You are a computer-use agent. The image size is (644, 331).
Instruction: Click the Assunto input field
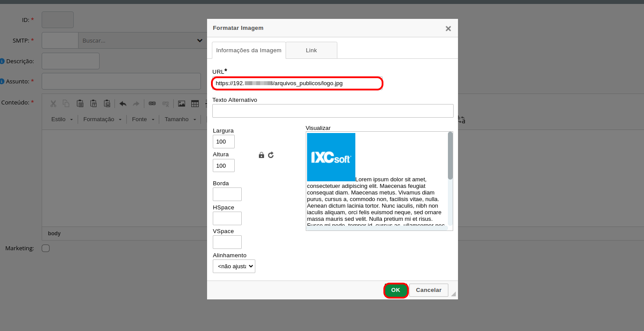pyautogui.click(x=121, y=81)
